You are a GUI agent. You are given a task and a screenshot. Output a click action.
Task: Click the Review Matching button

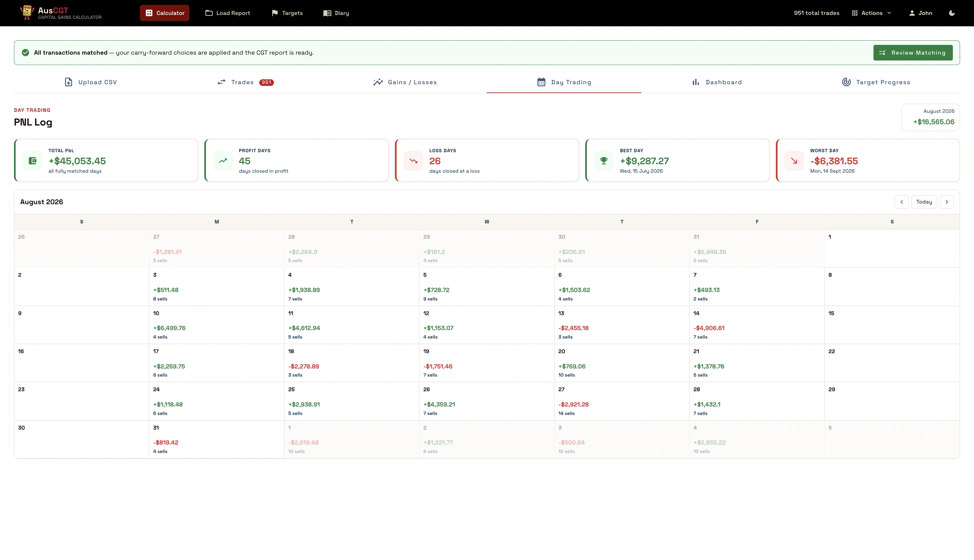913,53
